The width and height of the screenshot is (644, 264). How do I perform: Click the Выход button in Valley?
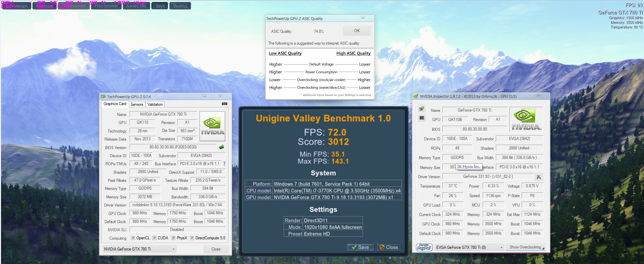click(x=180, y=6)
